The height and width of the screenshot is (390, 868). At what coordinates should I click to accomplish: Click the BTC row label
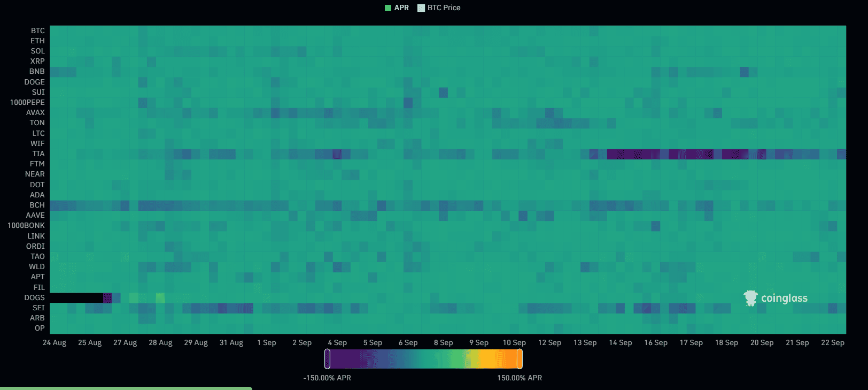pos(38,30)
